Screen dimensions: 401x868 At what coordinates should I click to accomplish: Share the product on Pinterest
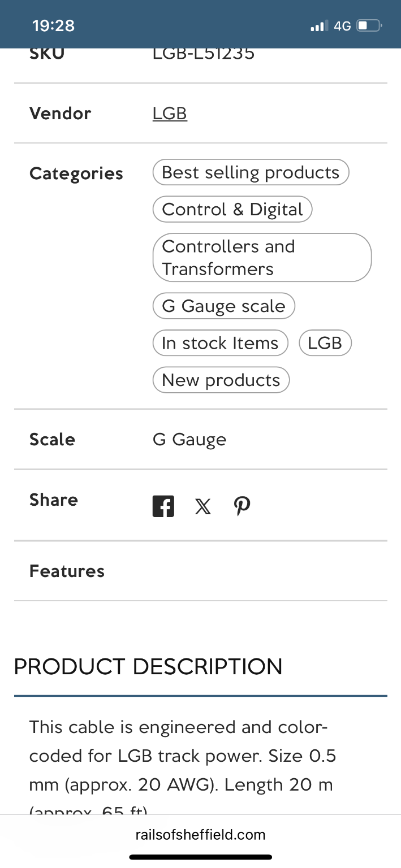coord(242,506)
